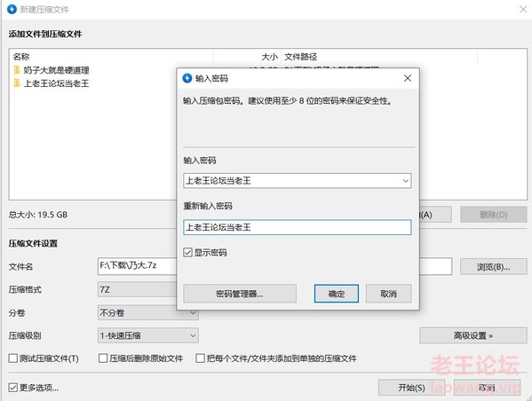The width and height of the screenshot is (532, 401).
Task: Close the 新建压缩文件 window
Action: pyautogui.click(x=523, y=10)
